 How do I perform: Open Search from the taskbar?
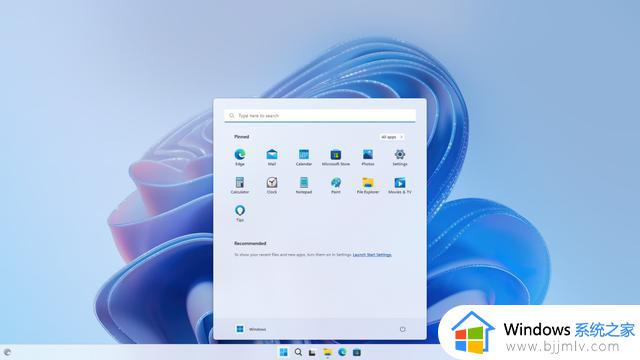pyautogui.click(x=298, y=352)
